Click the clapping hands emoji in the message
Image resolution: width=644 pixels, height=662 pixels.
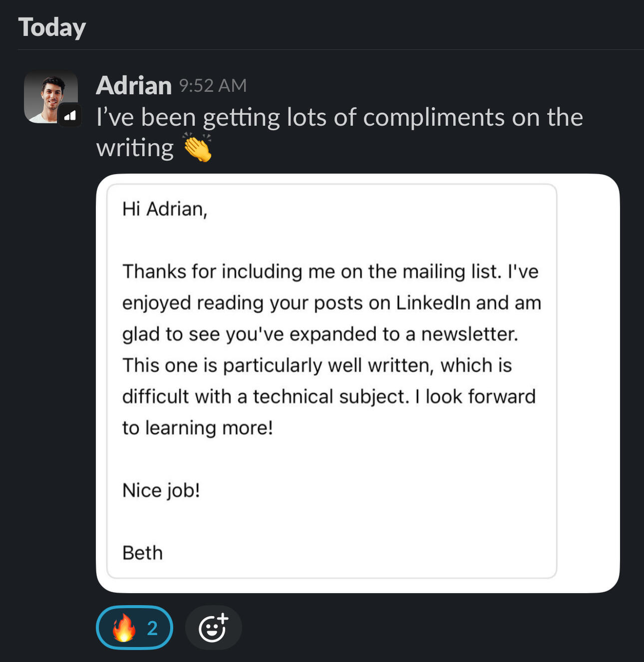(x=197, y=148)
